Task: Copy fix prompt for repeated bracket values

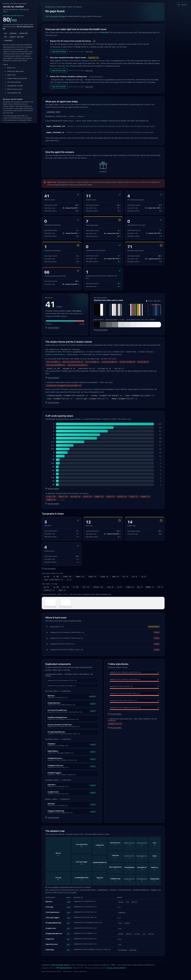Action: (x=59, y=70)
